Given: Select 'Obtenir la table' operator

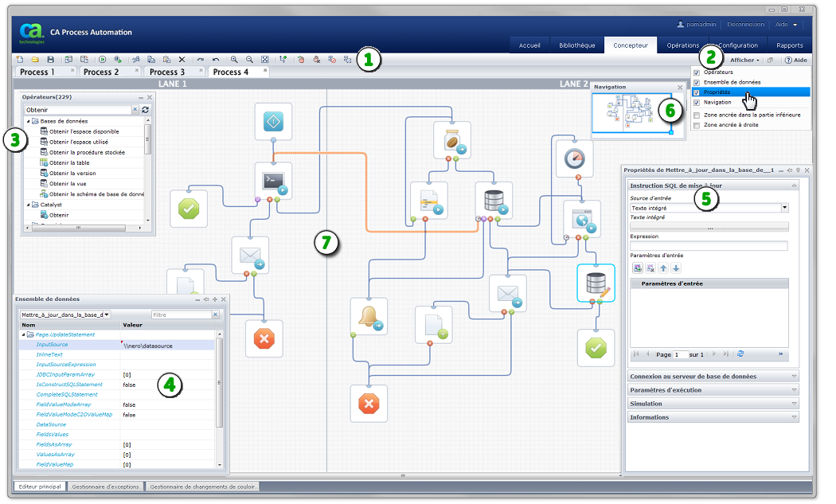Looking at the screenshot, I should point(69,163).
